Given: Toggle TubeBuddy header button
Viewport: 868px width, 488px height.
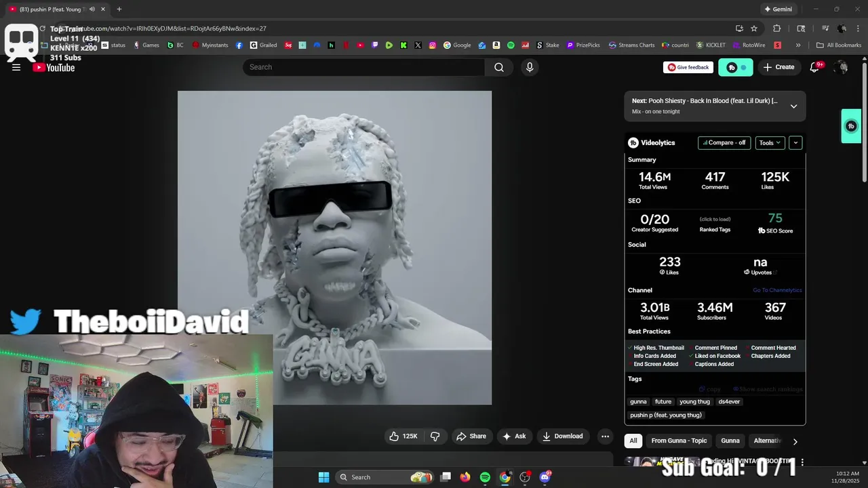Looking at the screenshot, I should [736, 67].
